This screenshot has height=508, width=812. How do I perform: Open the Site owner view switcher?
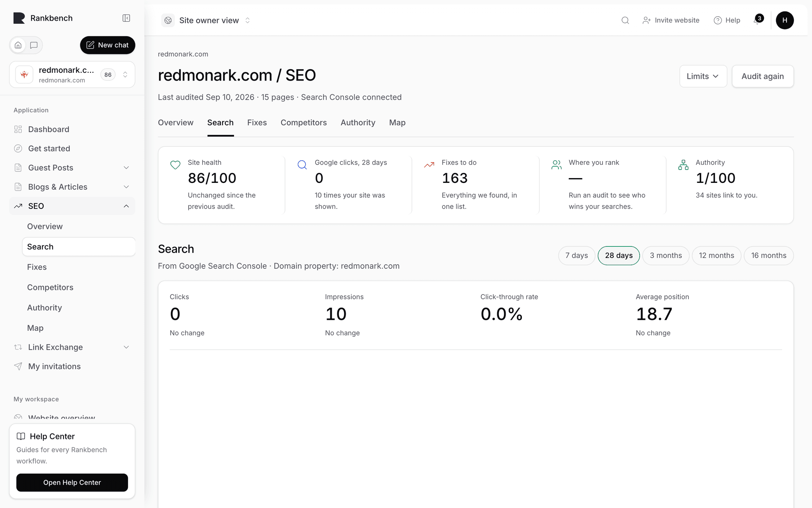(x=206, y=20)
